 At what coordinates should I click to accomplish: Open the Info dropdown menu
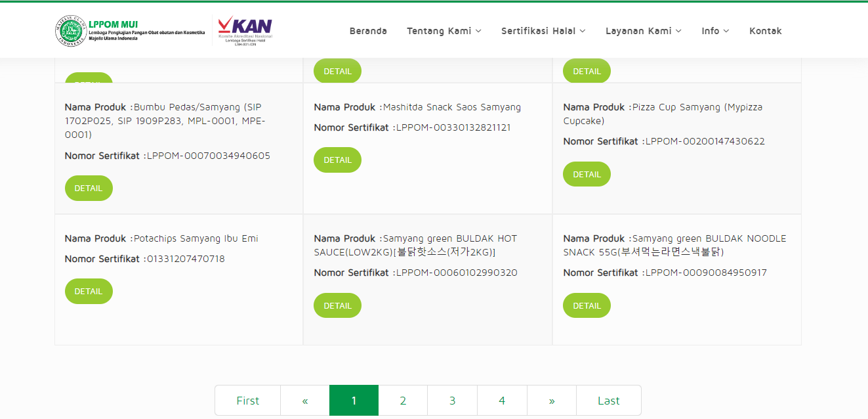click(714, 31)
